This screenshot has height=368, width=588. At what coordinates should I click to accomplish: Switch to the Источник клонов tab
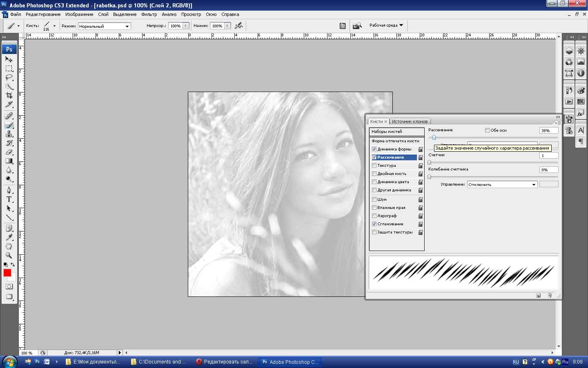tap(410, 121)
